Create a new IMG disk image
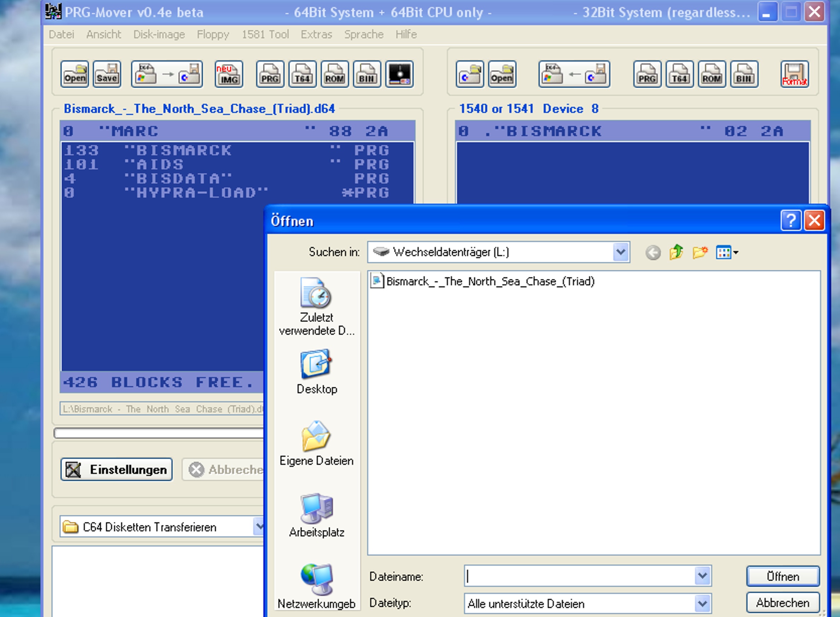 tap(229, 74)
